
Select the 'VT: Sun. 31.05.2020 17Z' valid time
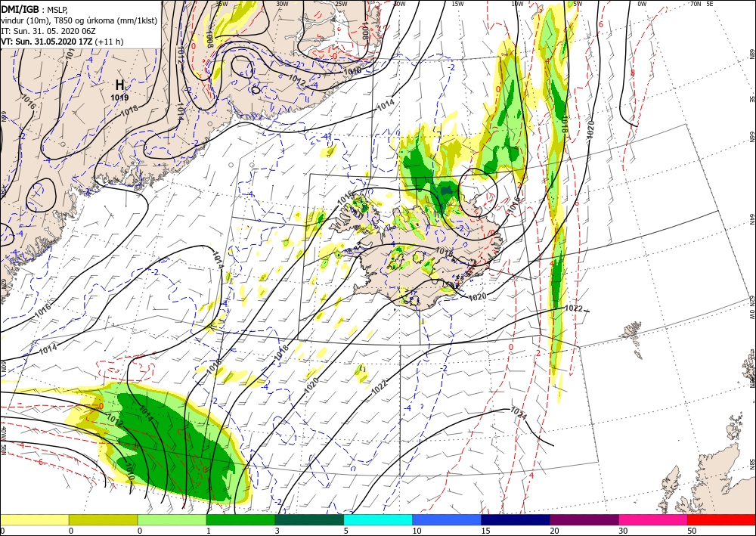tap(47, 42)
